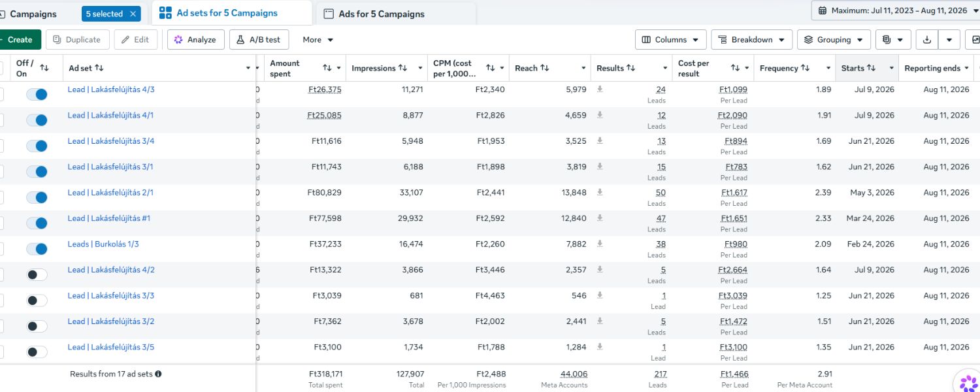Turn on Lead | Lakásfelújítás 4/2 ad set
The image size is (980, 392).
tap(37, 275)
